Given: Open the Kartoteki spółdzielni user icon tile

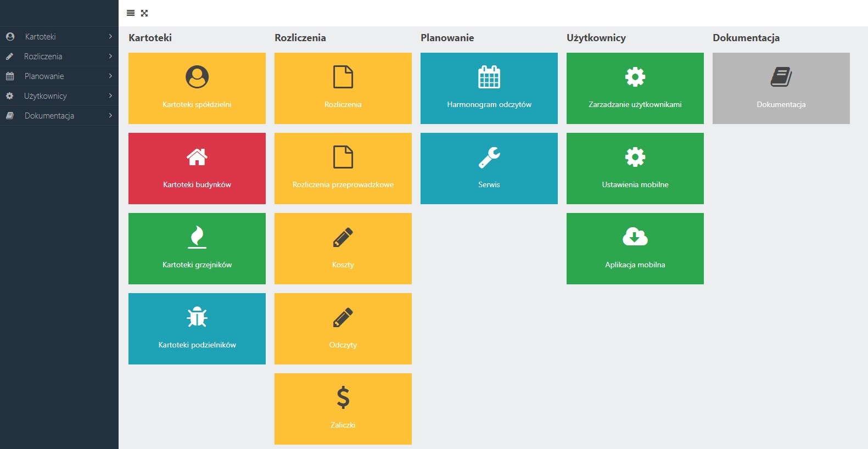Looking at the screenshot, I should (x=197, y=88).
